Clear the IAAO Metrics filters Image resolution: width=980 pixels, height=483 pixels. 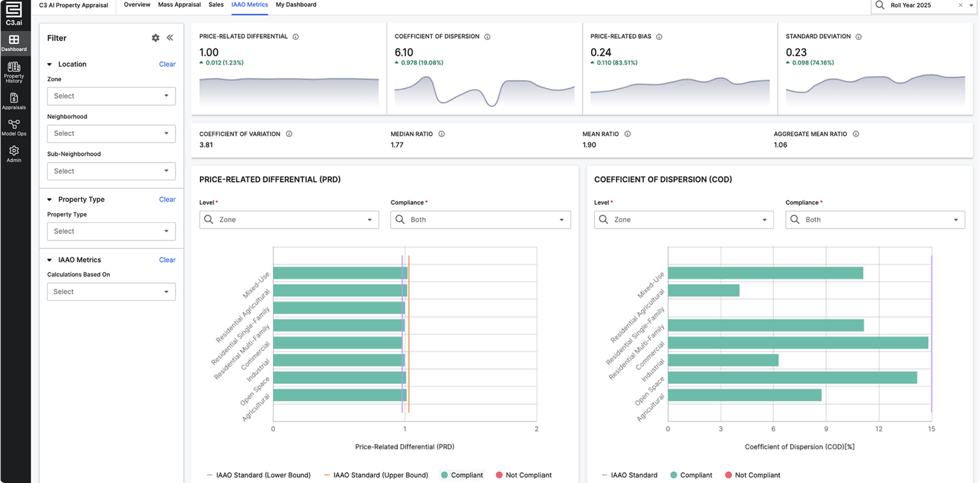click(x=167, y=260)
